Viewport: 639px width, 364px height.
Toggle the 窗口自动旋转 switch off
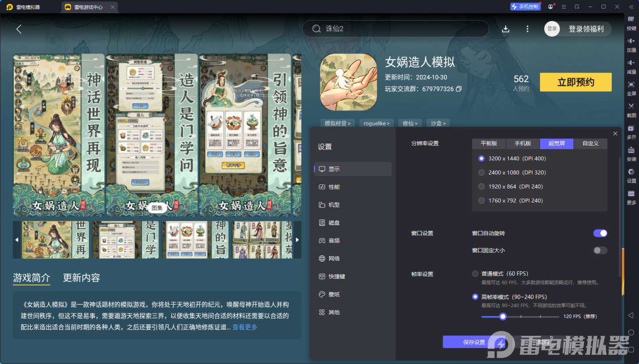600,233
